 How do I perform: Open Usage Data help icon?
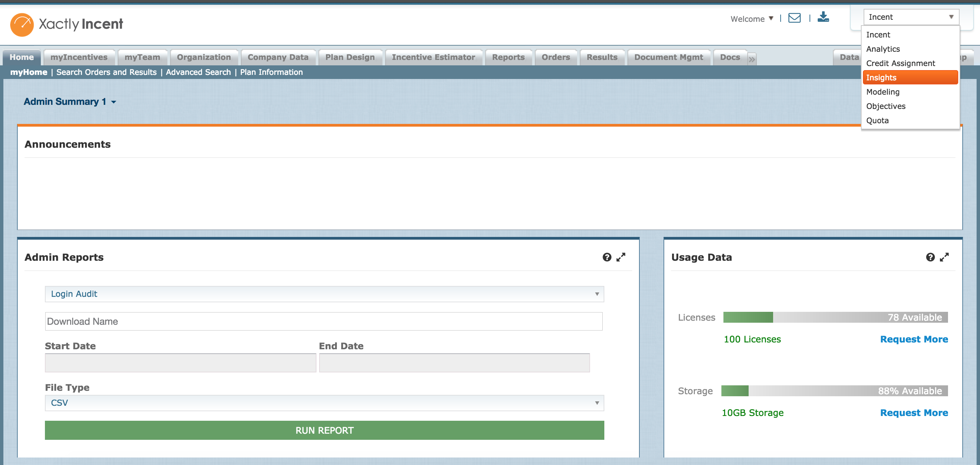click(x=930, y=257)
